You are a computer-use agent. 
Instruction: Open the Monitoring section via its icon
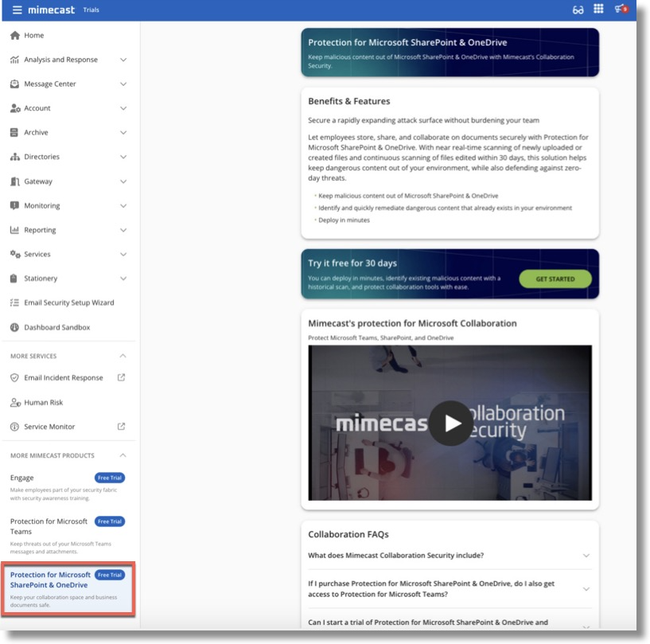pyautogui.click(x=13, y=205)
